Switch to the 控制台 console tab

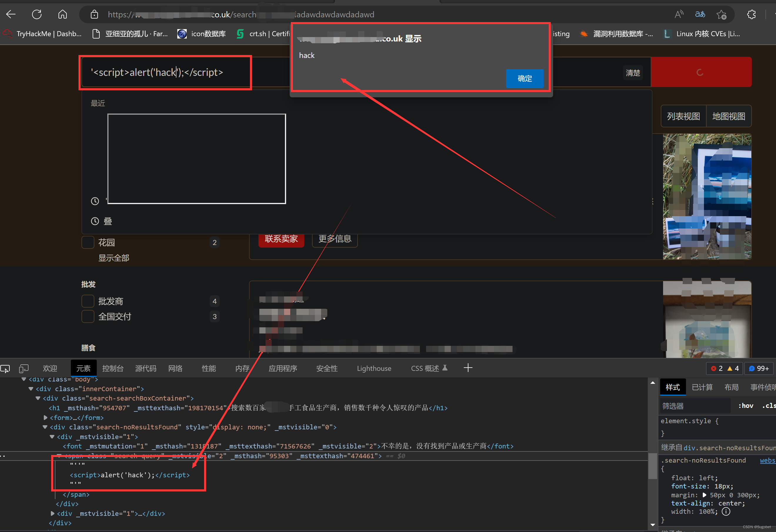click(x=113, y=368)
